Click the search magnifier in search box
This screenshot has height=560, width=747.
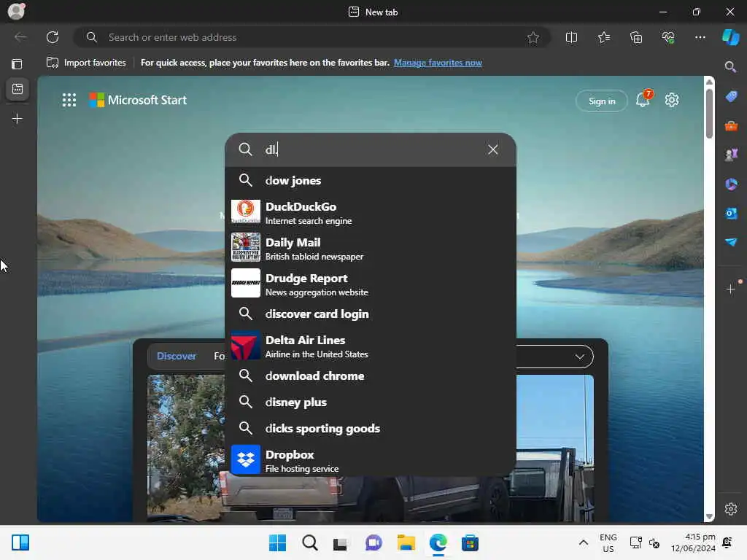[245, 149]
